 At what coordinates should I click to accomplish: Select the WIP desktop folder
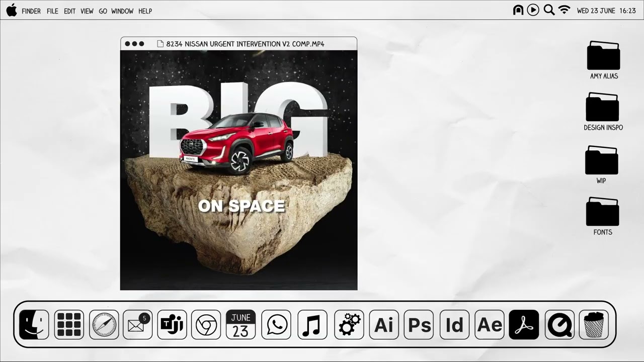[602, 164]
